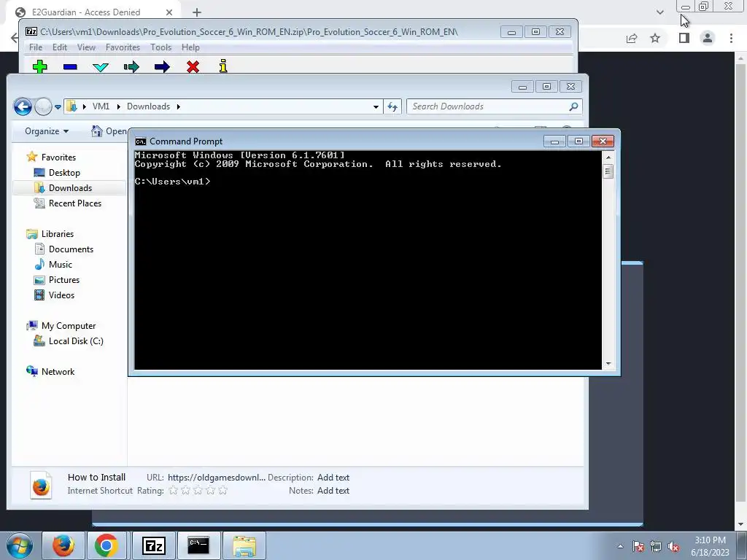The image size is (747, 560).
Task: Click the Command Prompt scrollbar thumb
Action: click(608, 171)
